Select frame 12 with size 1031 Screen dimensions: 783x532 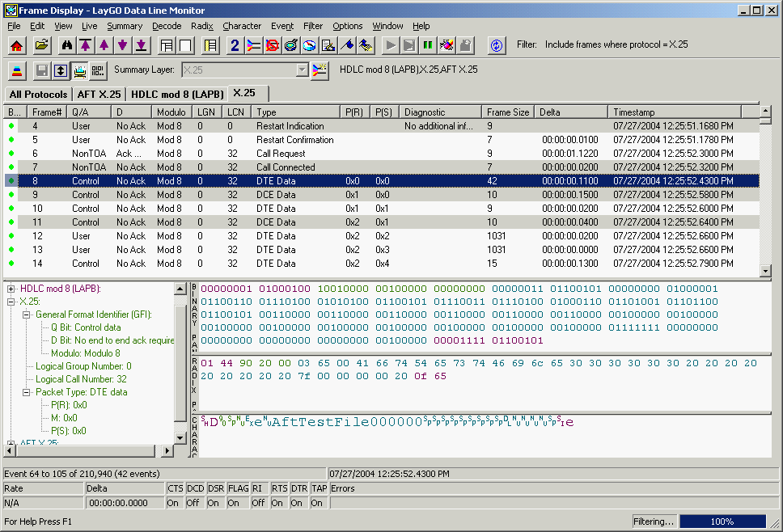382,236
